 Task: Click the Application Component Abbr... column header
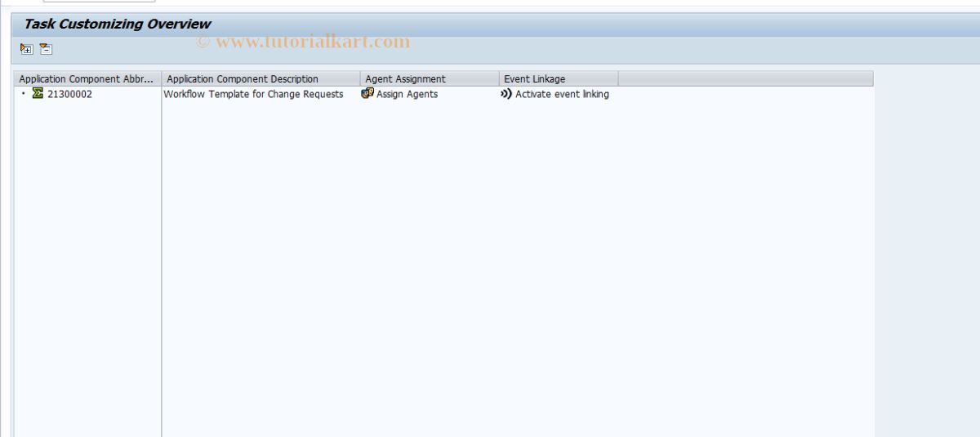pos(88,79)
